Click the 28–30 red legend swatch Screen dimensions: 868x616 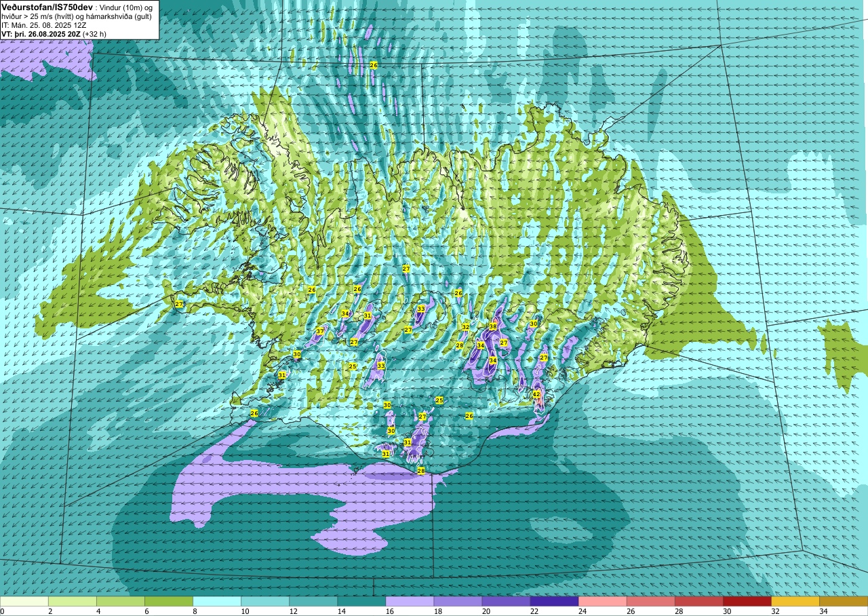(698, 601)
